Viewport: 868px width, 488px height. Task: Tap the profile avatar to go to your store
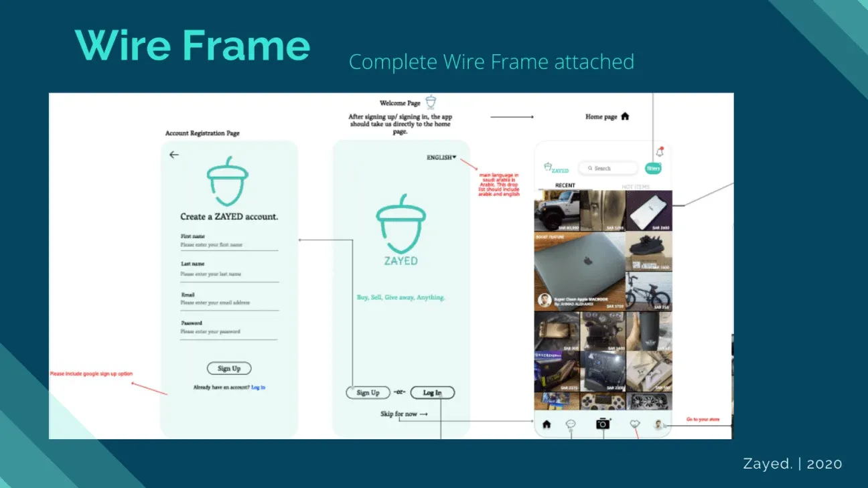coord(659,424)
